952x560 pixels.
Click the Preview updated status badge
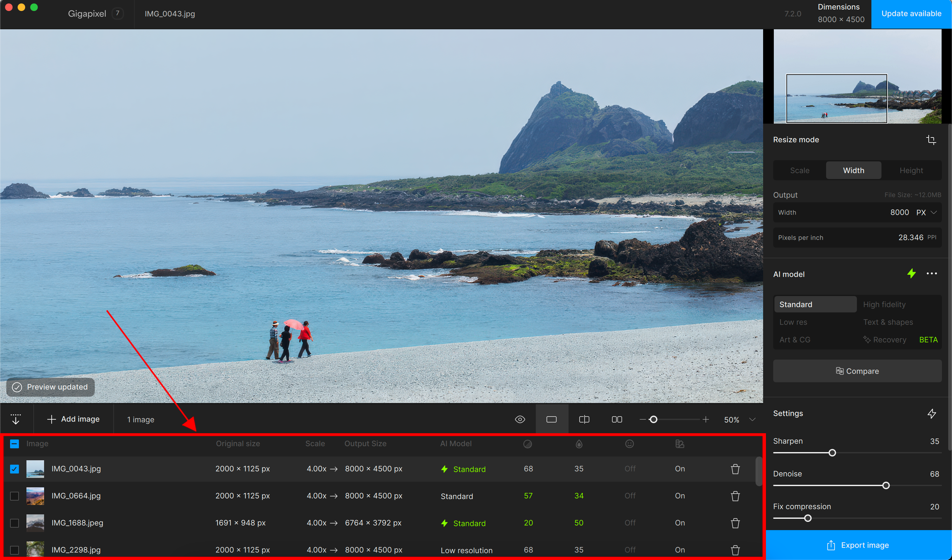click(x=51, y=387)
